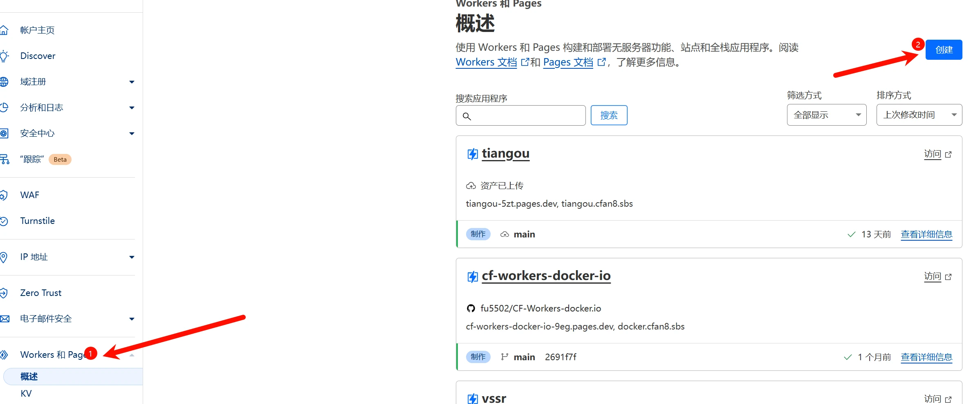
Task: Click the checkmark beside 1 个月前
Action: [848, 357]
